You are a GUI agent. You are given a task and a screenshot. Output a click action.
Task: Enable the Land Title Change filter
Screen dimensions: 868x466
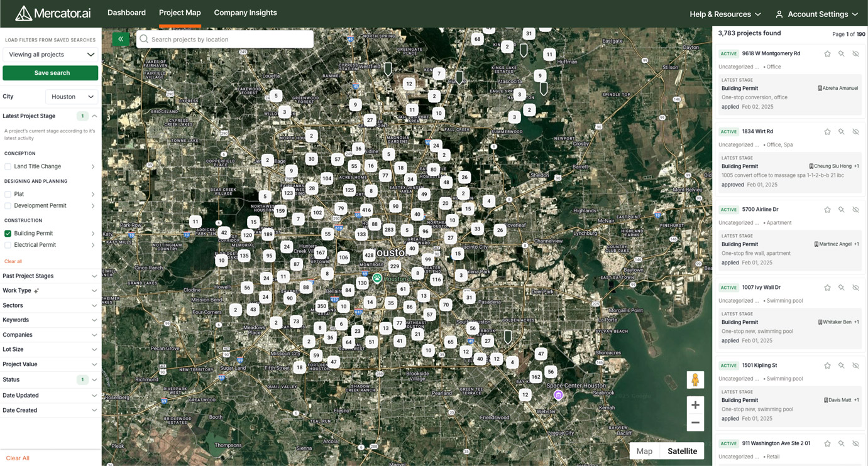8,166
